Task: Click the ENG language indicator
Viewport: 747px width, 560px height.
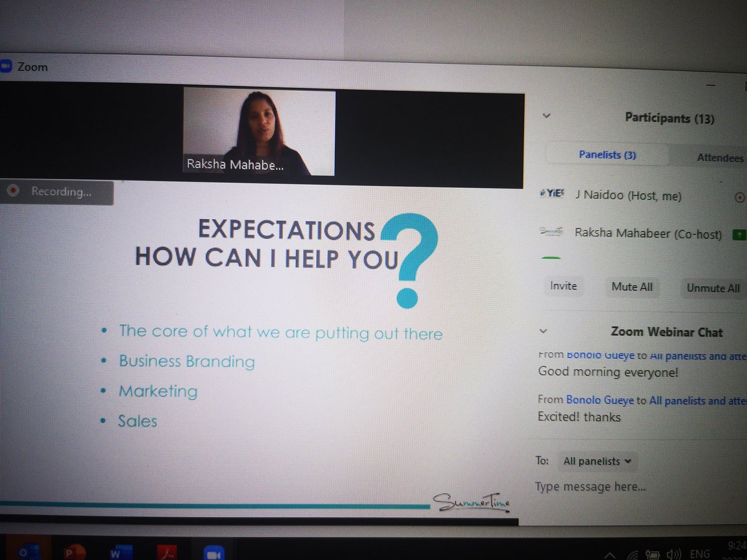Action: coord(701,554)
